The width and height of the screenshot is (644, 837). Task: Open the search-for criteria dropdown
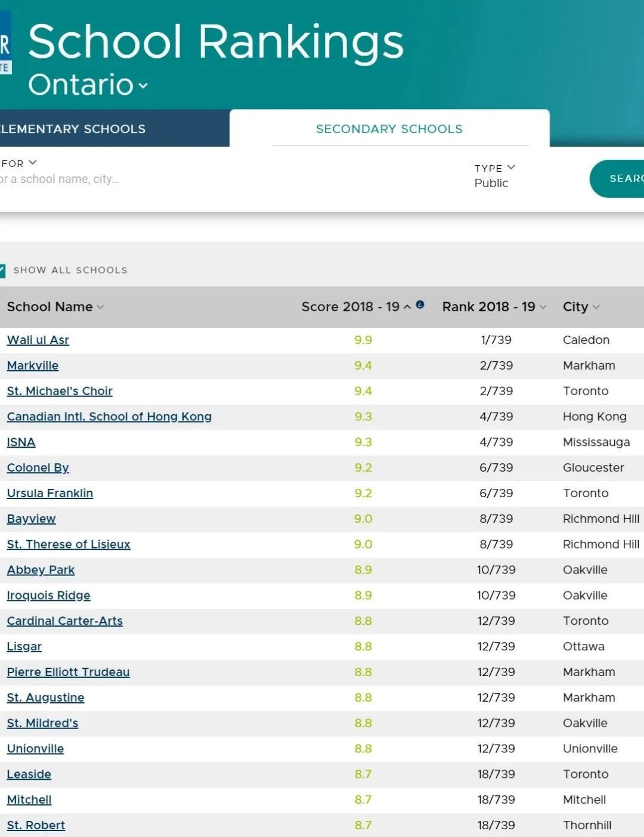coord(19,163)
